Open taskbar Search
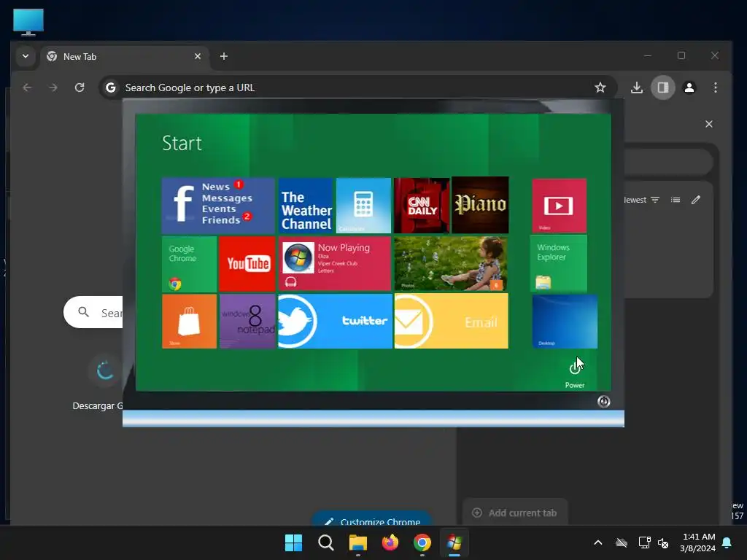Screen dimensions: 747x560 coord(326,542)
